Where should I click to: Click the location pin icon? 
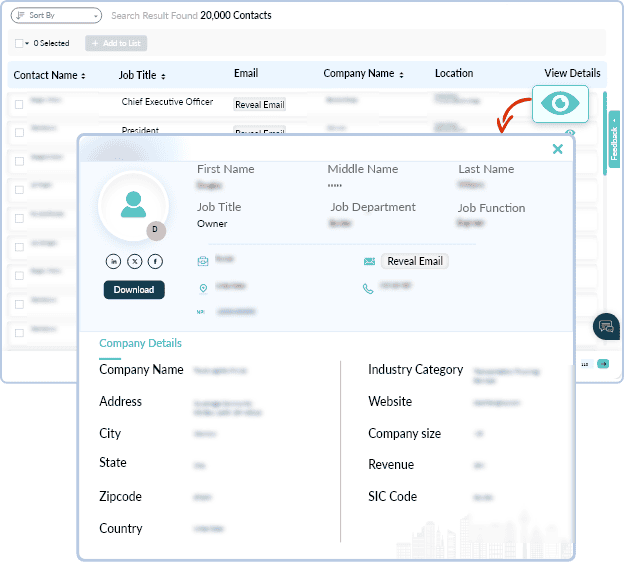pos(203,288)
